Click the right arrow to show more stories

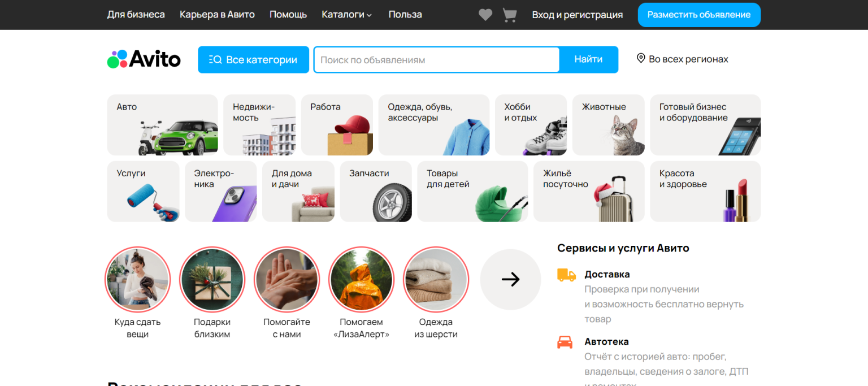pyautogui.click(x=510, y=279)
